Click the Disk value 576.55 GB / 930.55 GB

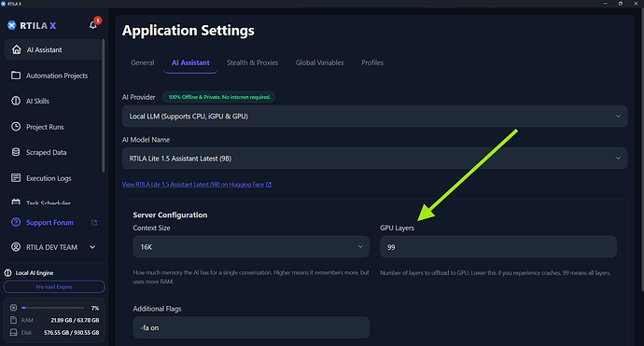[72, 332]
